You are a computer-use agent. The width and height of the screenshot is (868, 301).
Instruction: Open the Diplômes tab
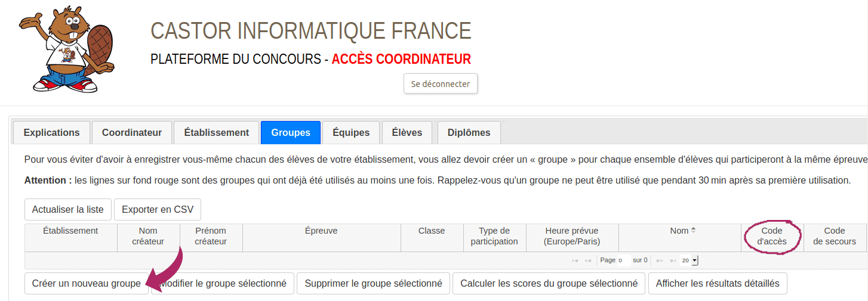click(x=469, y=132)
